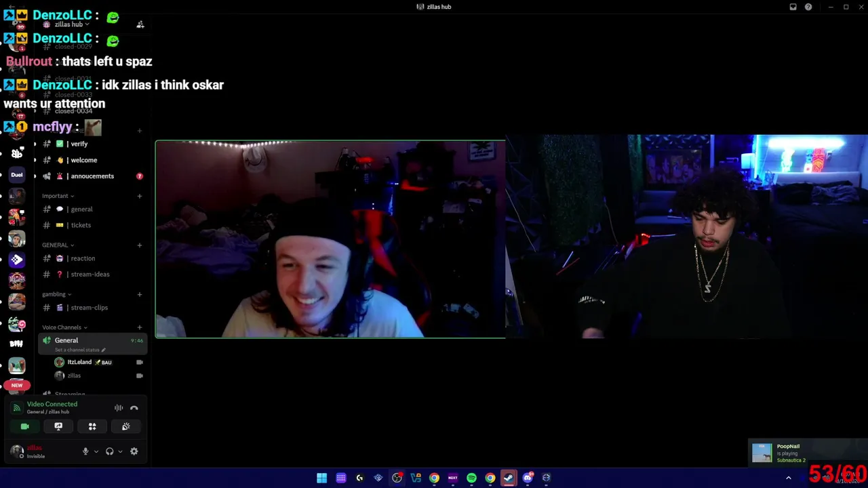
Task: Open microphone input device dropdown
Action: tap(96, 451)
